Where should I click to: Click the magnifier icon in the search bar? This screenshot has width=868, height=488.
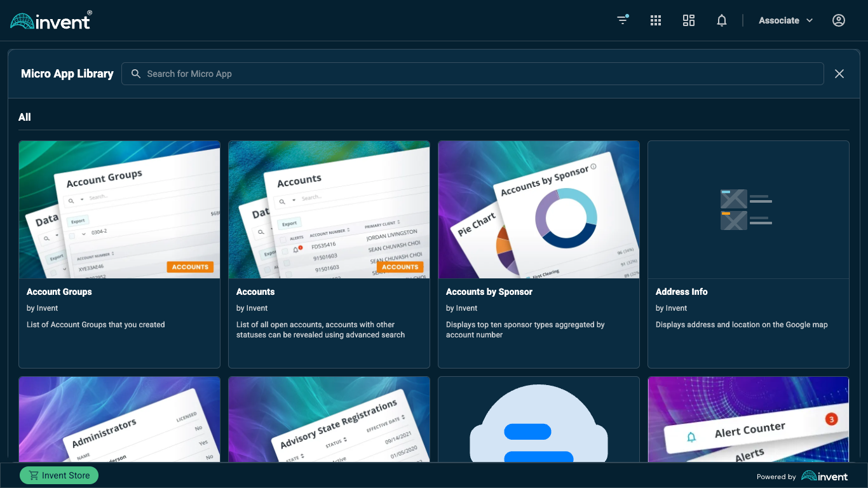[x=135, y=74]
